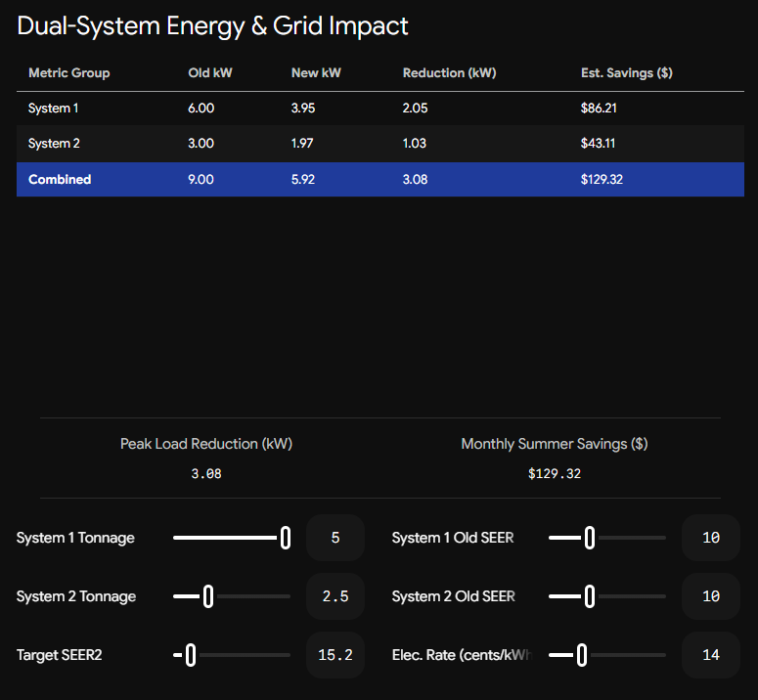Click the Old kW column header
Viewport: 758px width, 700px height.
210,73
